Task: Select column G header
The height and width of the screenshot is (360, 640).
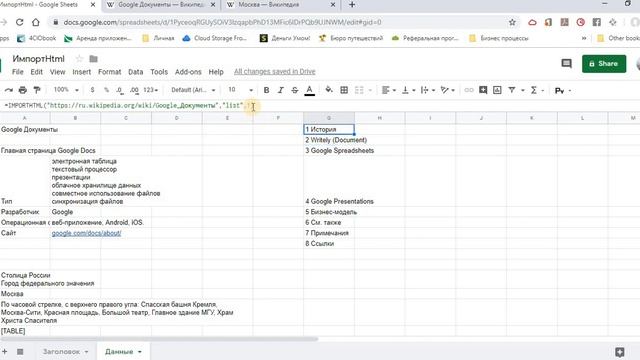Action: pos(329,118)
